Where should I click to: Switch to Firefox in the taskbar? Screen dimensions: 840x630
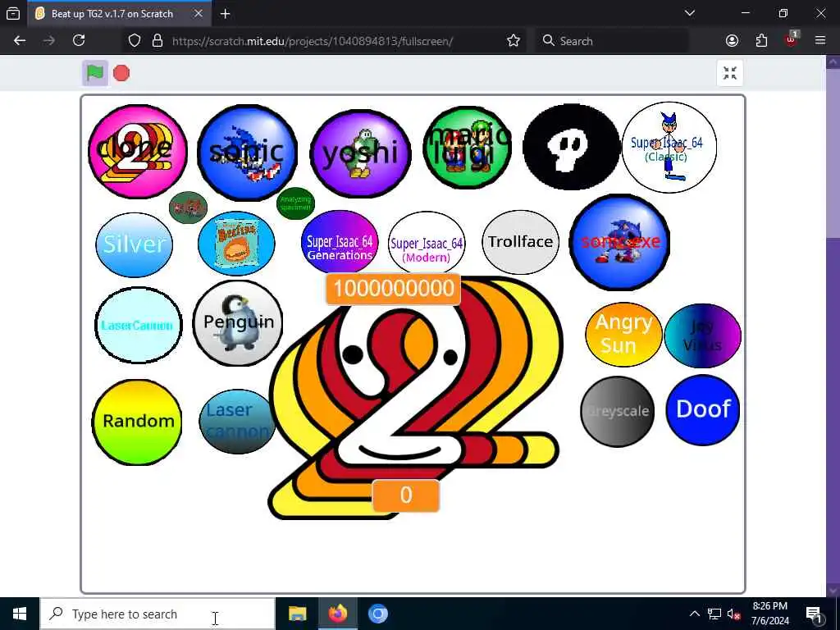tap(337, 614)
